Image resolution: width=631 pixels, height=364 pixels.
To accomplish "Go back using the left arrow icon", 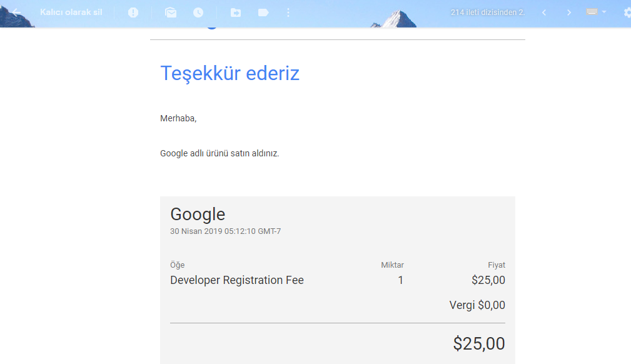I will (16, 13).
